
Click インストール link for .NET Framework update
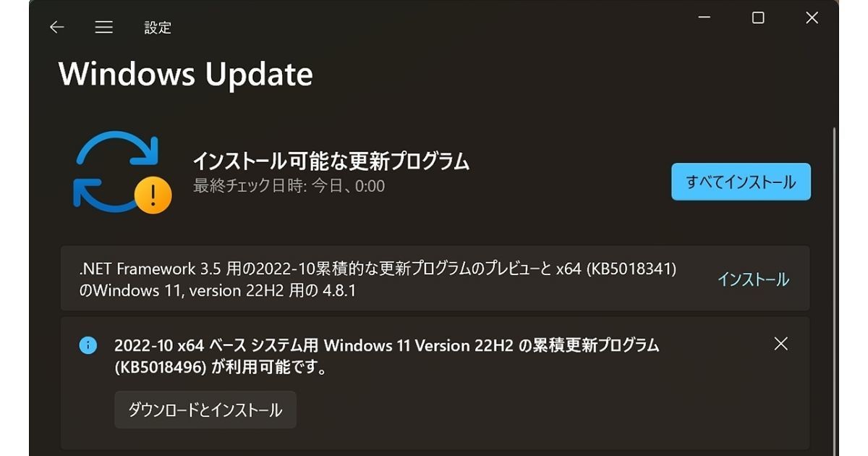pyautogui.click(x=753, y=279)
